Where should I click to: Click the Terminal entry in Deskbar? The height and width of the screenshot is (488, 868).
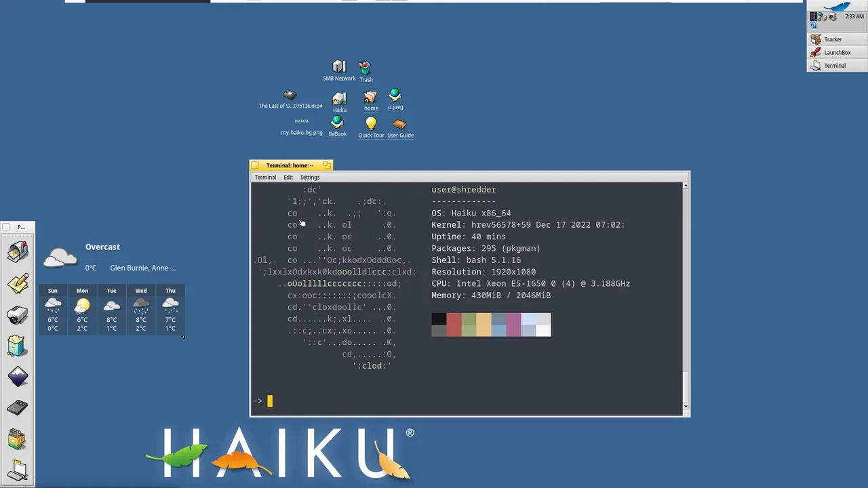coord(837,66)
